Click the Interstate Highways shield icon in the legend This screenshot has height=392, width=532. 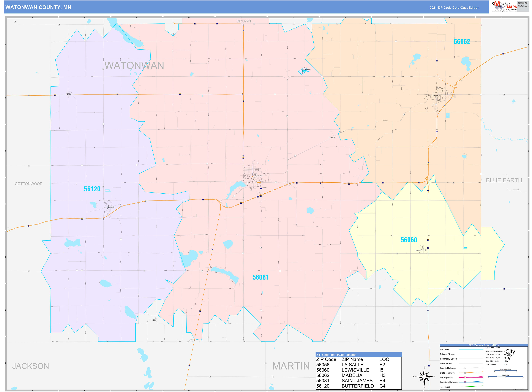(465, 382)
